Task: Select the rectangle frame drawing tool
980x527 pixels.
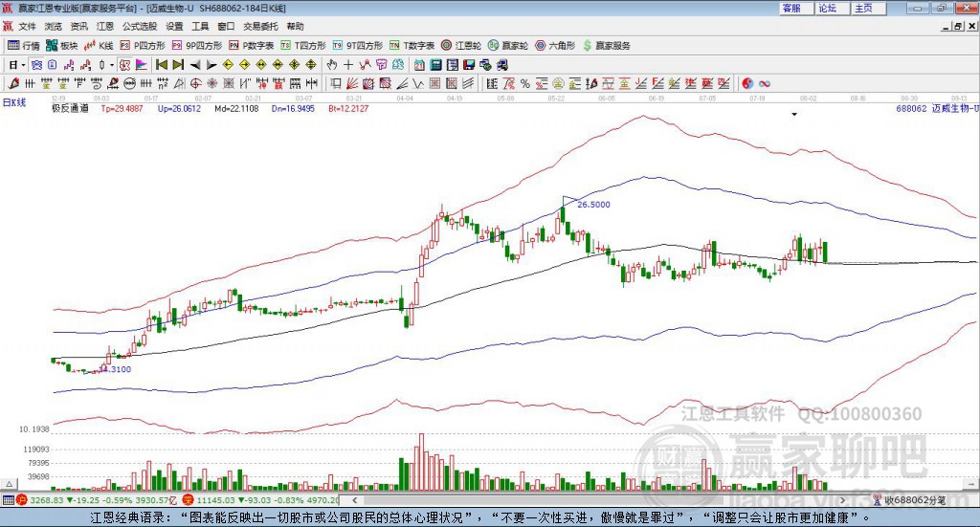Action: pyautogui.click(x=336, y=83)
